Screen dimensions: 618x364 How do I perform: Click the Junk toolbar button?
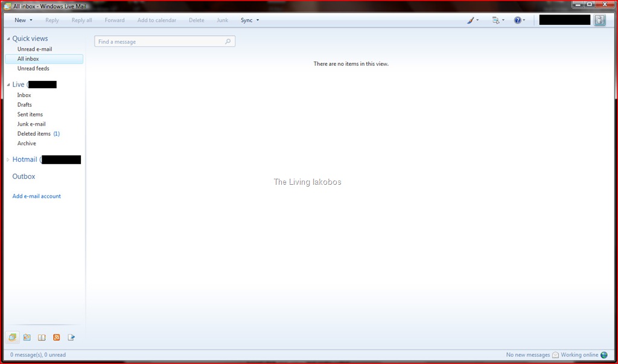[222, 20]
